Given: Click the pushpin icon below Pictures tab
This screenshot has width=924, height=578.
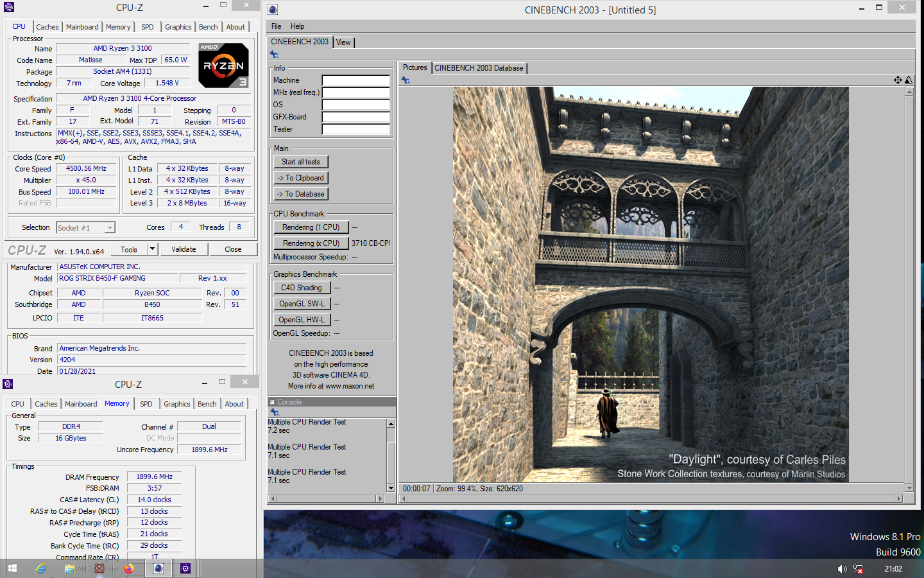Looking at the screenshot, I should (406, 80).
